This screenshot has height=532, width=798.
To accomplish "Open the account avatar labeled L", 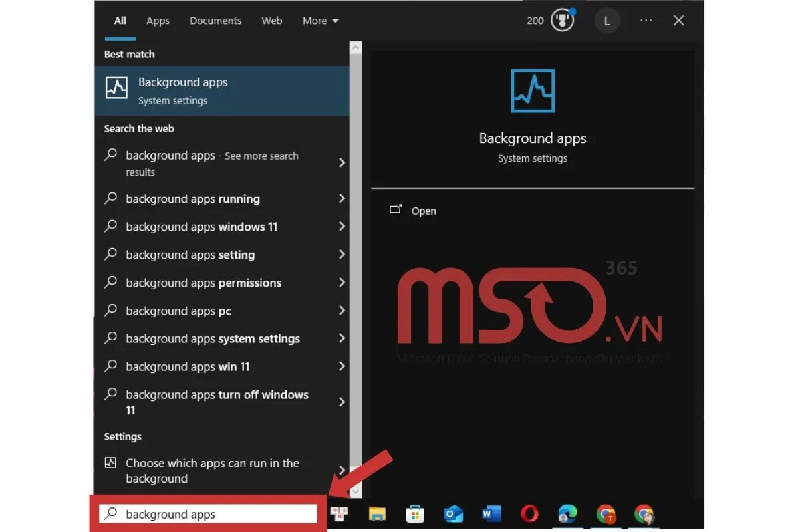I will click(606, 21).
